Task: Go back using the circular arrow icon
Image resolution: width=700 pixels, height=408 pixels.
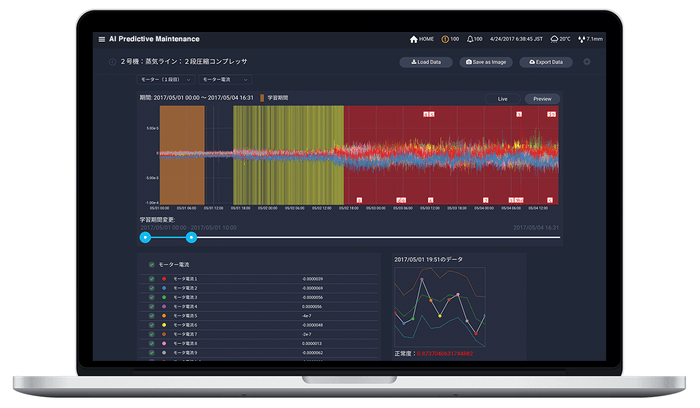Action: pyautogui.click(x=112, y=62)
